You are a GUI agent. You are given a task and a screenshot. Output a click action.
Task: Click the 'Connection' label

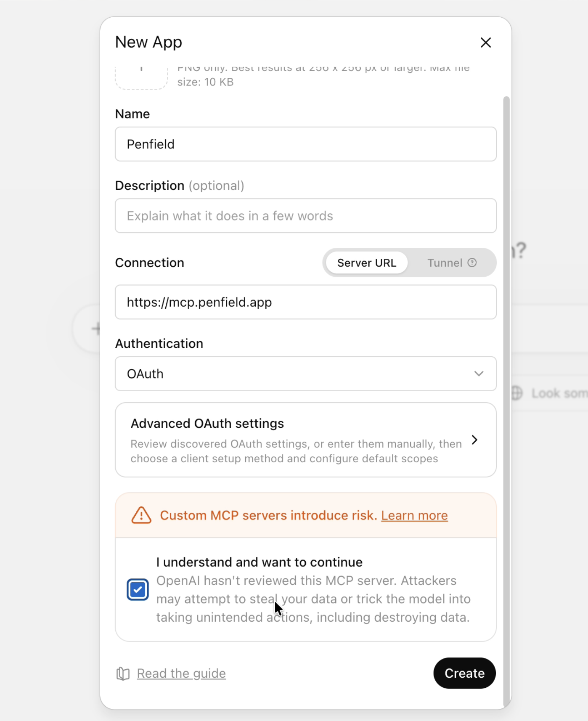click(150, 263)
